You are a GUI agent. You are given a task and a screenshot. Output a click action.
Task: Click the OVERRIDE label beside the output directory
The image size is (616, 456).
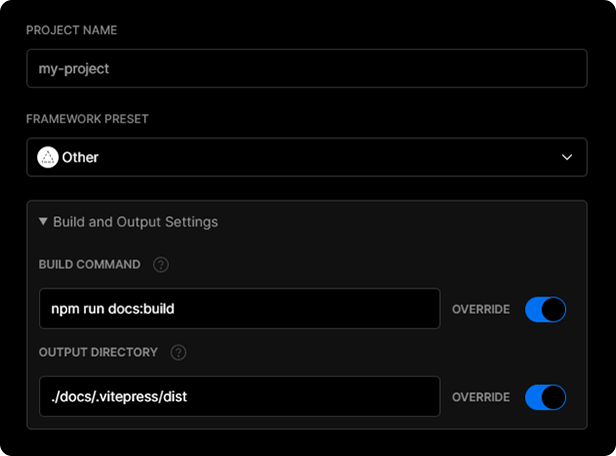tap(481, 397)
